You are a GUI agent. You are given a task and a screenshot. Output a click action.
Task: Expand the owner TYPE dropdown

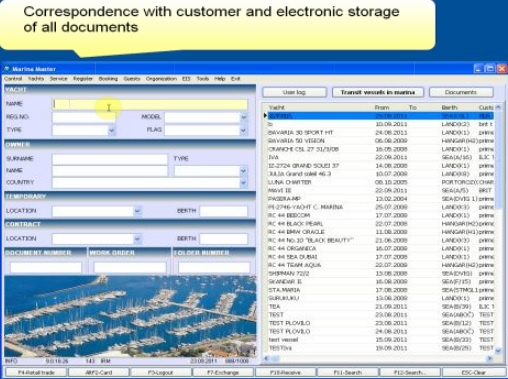[x=243, y=171]
